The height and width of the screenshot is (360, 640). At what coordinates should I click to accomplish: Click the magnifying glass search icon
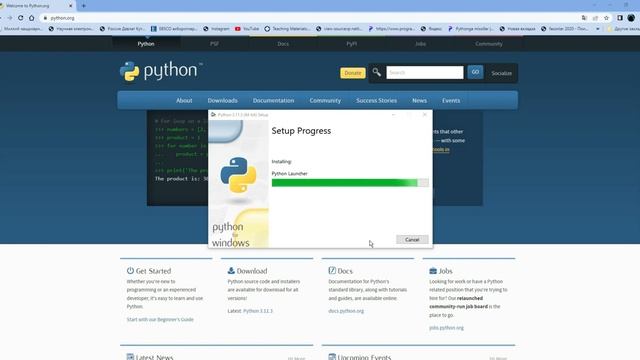[x=376, y=72]
